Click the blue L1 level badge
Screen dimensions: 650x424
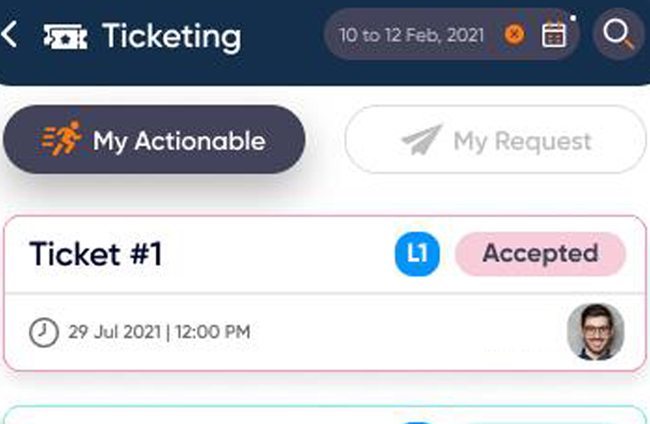point(417,254)
